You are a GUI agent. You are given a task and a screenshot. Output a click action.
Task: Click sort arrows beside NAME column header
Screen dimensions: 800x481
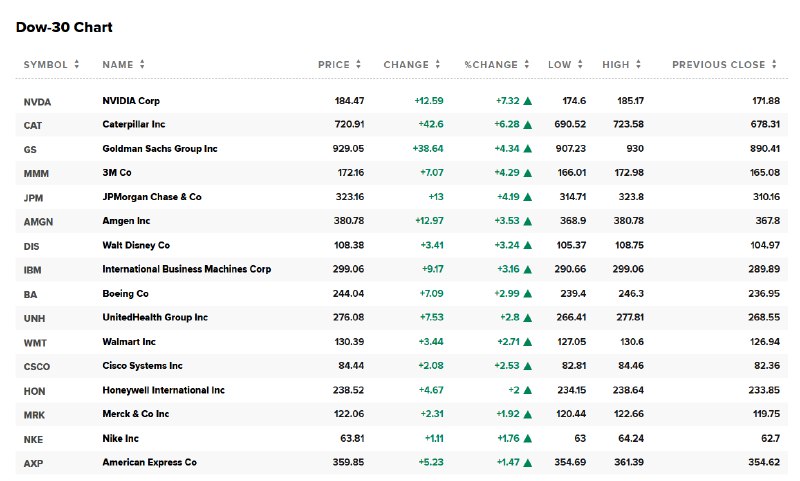point(142,65)
